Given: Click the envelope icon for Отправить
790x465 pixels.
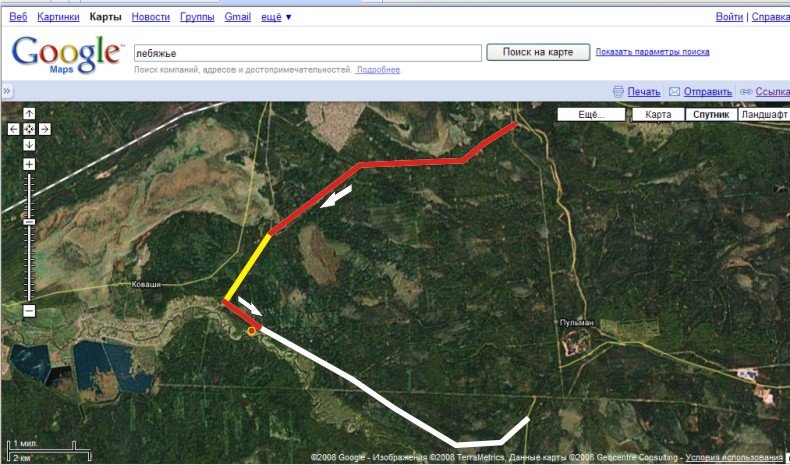Looking at the screenshot, I should click(674, 92).
